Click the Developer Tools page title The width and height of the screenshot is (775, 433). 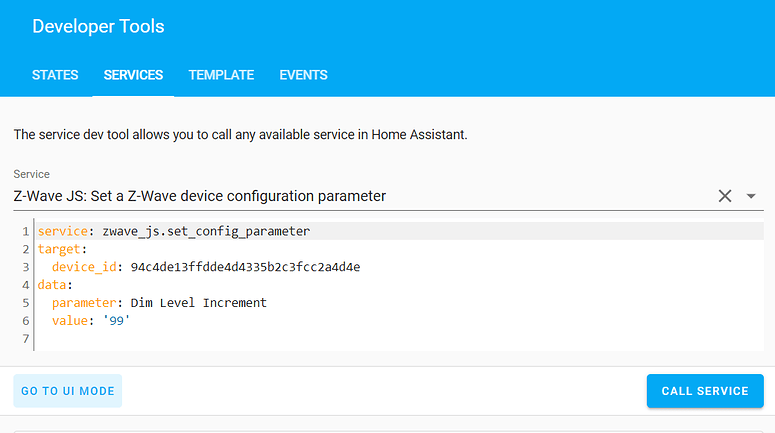click(x=98, y=26)
